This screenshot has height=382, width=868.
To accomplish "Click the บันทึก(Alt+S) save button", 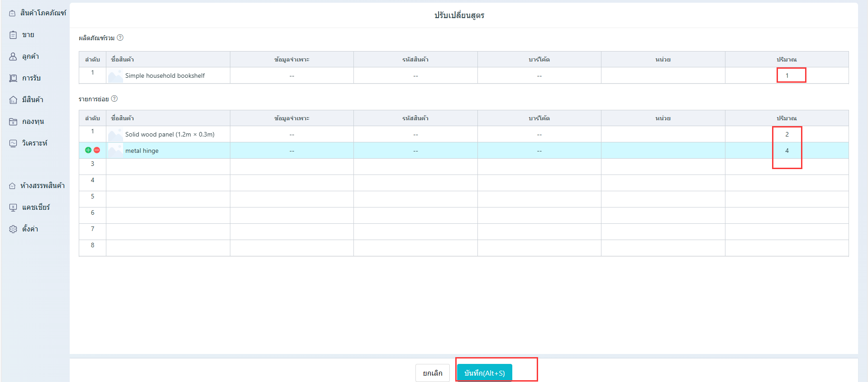I will point(484,373).
